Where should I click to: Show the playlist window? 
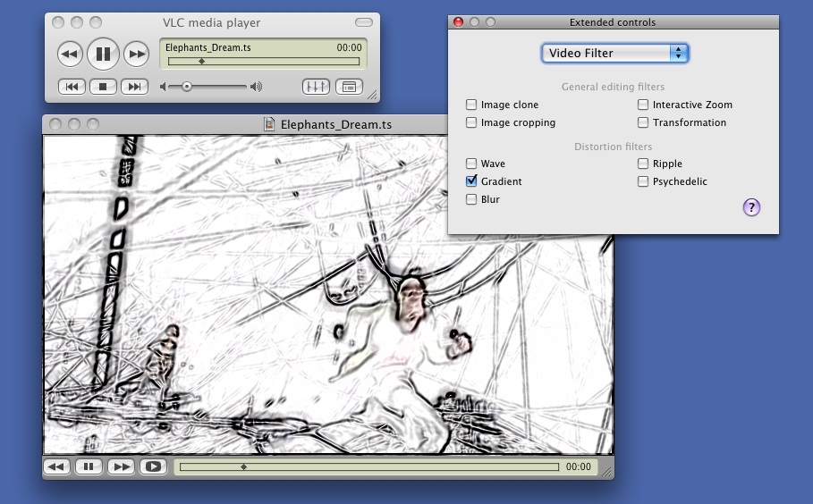(x=349, y=87)
